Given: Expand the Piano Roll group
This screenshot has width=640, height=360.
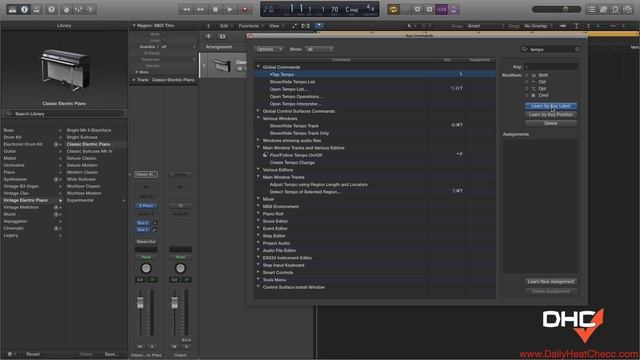Looking at the screenshot, I should pos(258,213).
